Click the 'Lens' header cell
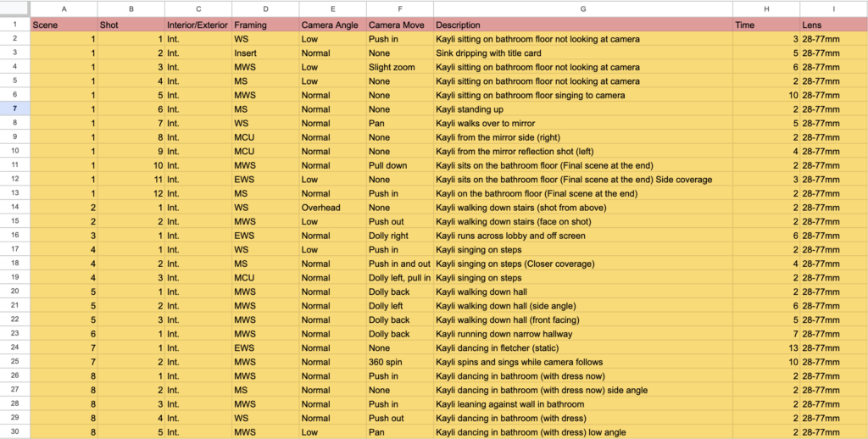The image size is (868, 439). (833, 25)
